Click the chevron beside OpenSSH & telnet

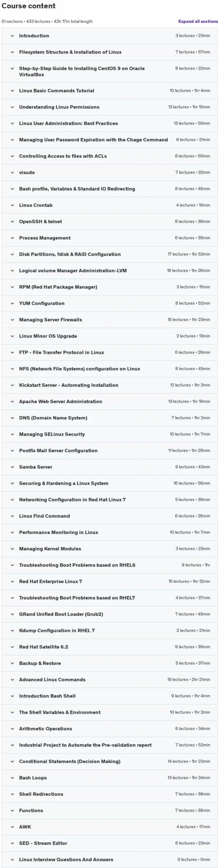[x=12, y=222]
